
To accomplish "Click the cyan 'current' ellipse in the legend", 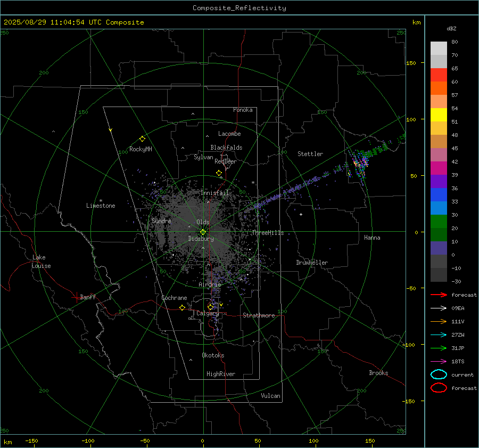I will click(439, 374).
